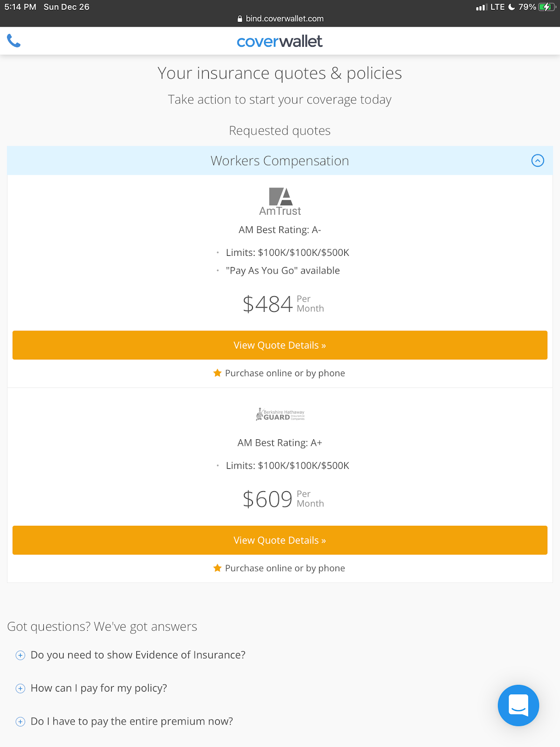
Task: Tap the phone call icon
Action: coord(14,41)
